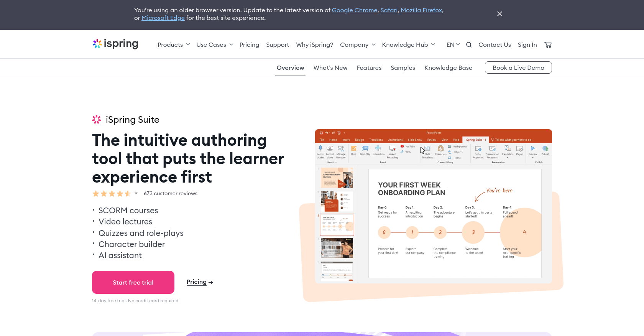Follow the Google Chrome update link

(x=355, y=10)
